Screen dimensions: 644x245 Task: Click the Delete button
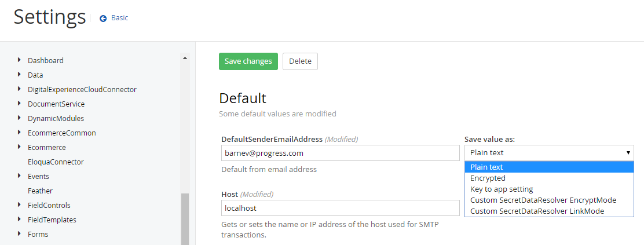[300, 61]
